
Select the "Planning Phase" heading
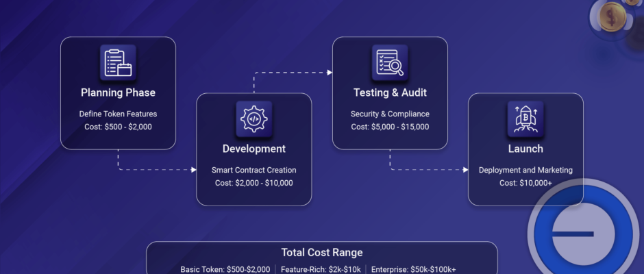(x=118, y=92)
